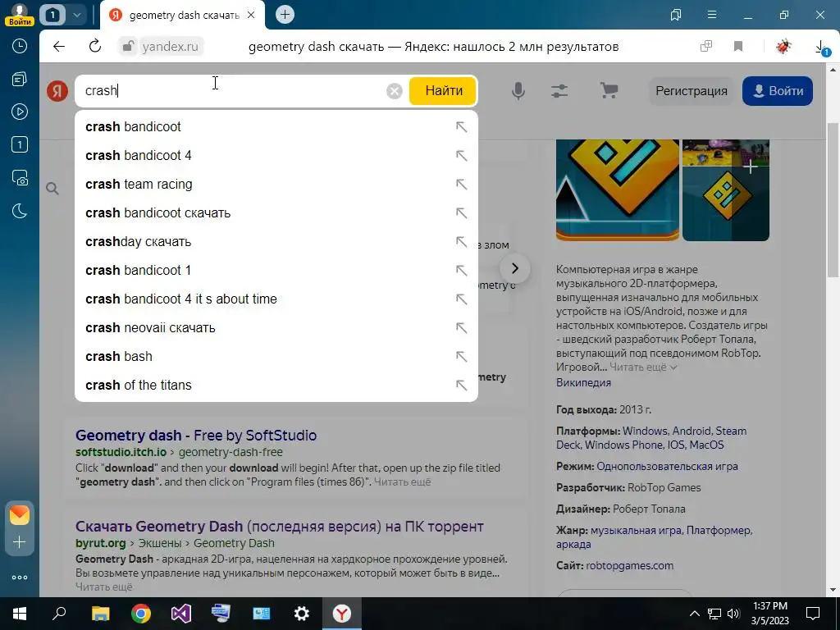This screenshot has height=630, width=840.
Task: Click the red Yandex Я logo
Action: [57, 90]
